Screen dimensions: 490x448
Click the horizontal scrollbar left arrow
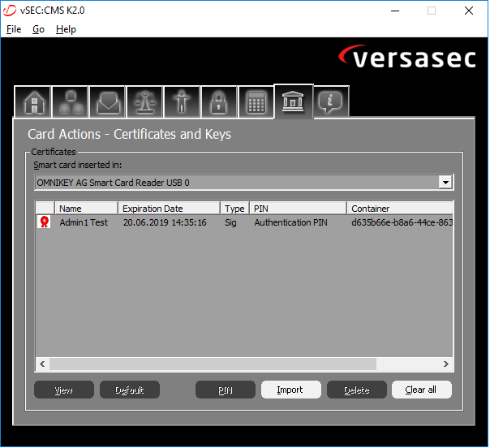click(x=42, y=364)
